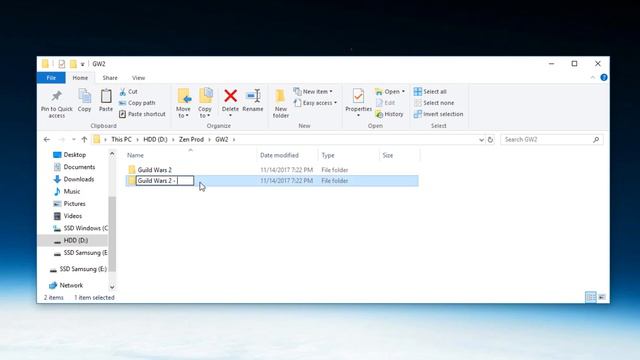Viewport: 640px width, 360px height.
Task: Open Music in the navigation pane
Action: [67, 191]
